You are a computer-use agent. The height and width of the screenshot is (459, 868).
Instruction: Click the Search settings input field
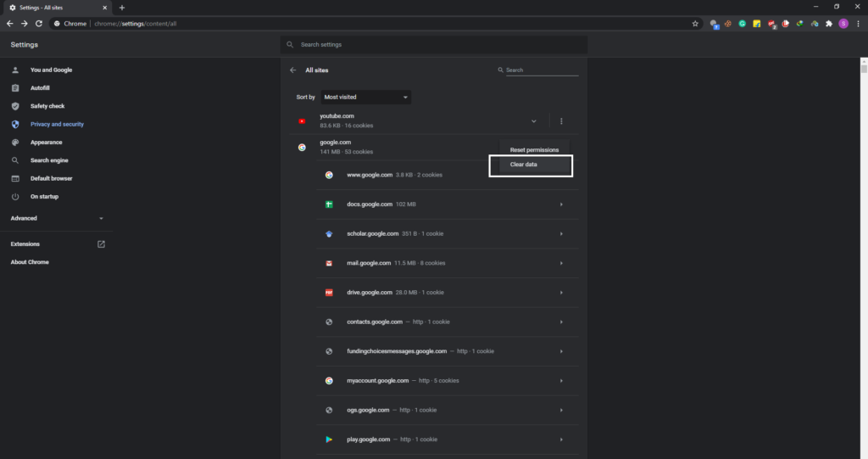pyautogui.click(x=434, y=44)
